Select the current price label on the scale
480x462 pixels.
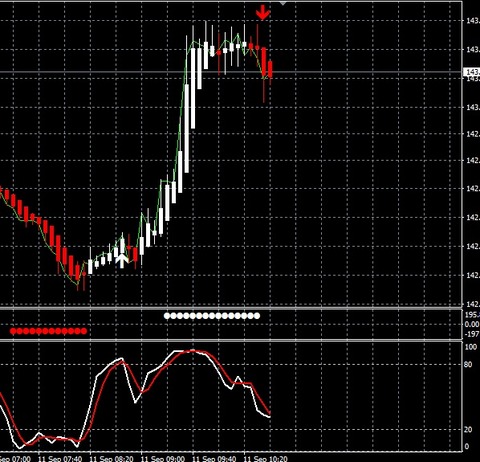[472, 72]
